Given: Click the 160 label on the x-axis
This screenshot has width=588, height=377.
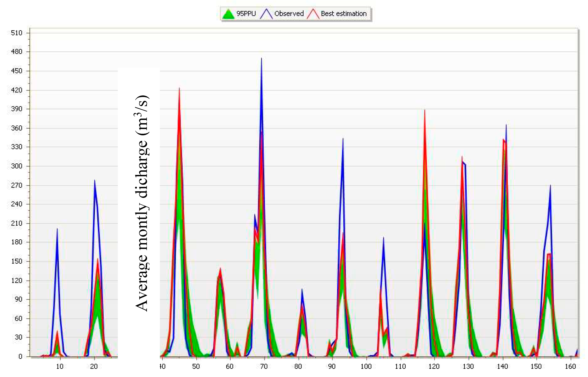Looking at the screenshot, I should (x=570, y=367).
